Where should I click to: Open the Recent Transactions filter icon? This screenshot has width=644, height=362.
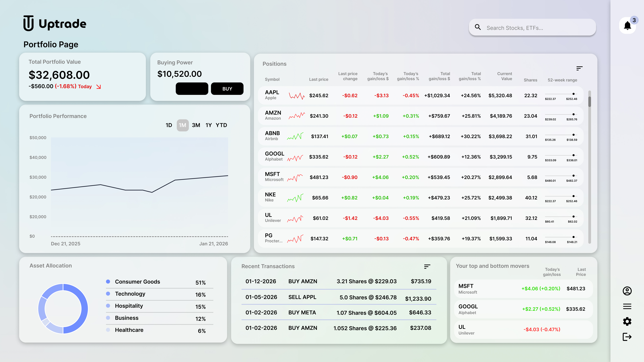pos(427,267)
